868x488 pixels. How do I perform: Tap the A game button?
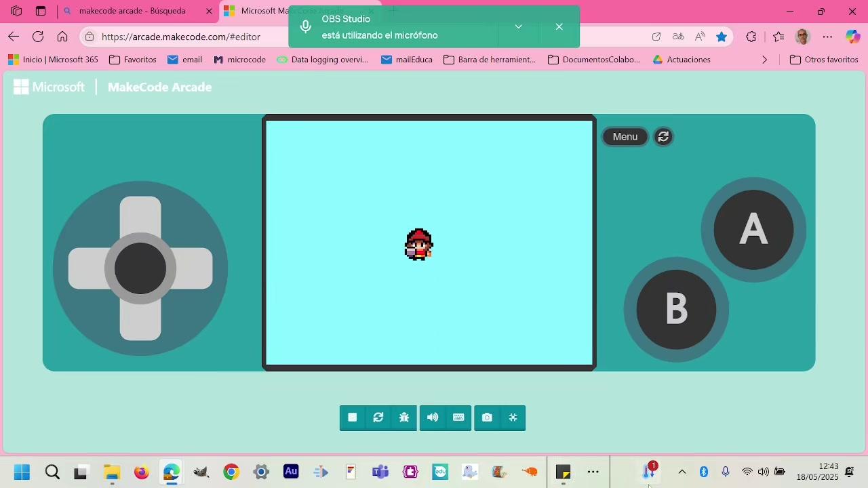point(753,230)
